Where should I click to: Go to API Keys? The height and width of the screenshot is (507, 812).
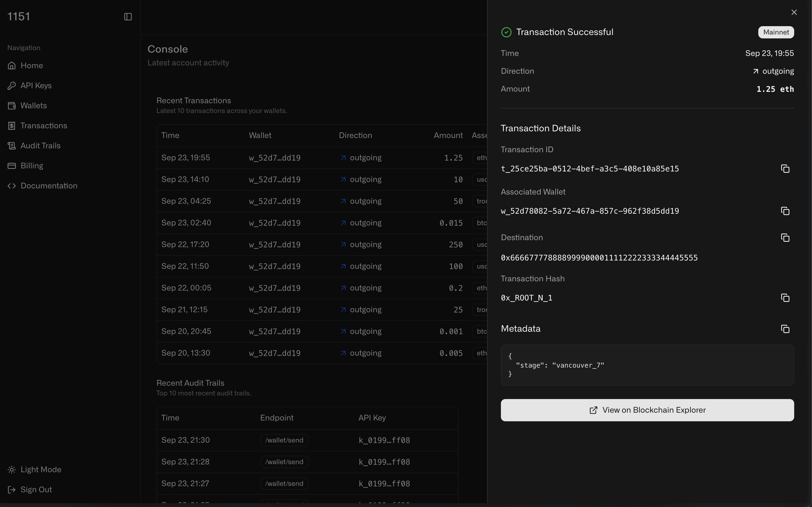[30, 85]
